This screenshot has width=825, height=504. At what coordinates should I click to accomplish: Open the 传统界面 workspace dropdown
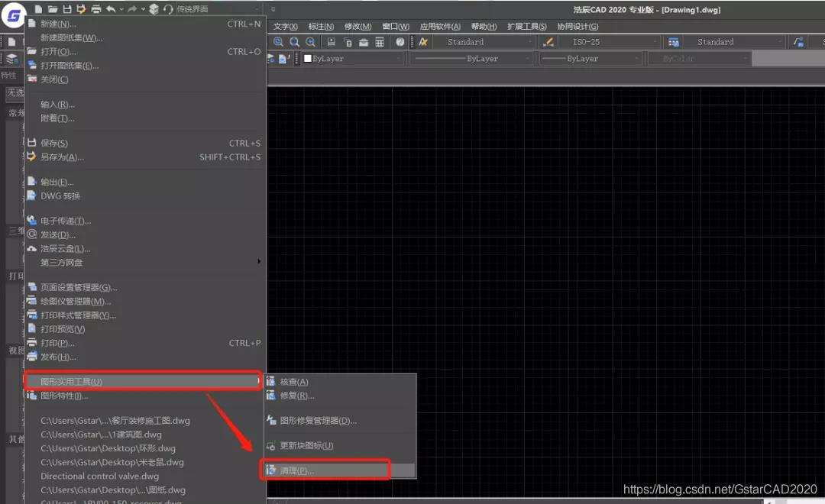pos(218,9)
